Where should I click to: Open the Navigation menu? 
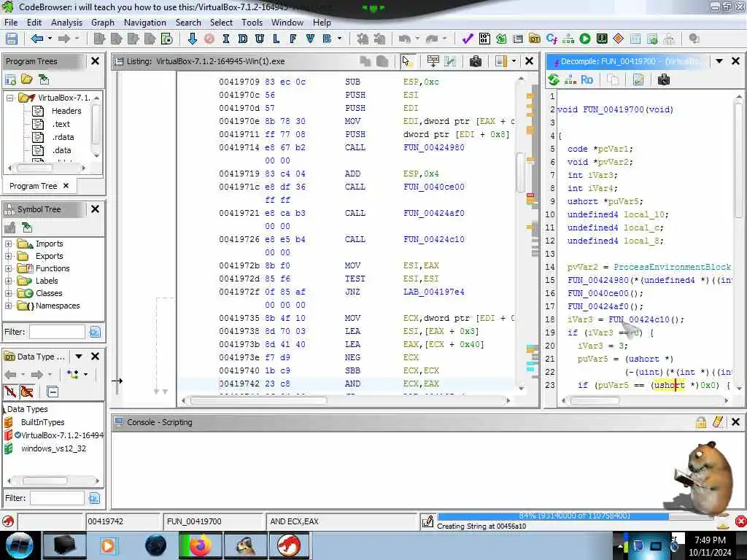click(x=145, y=23)
